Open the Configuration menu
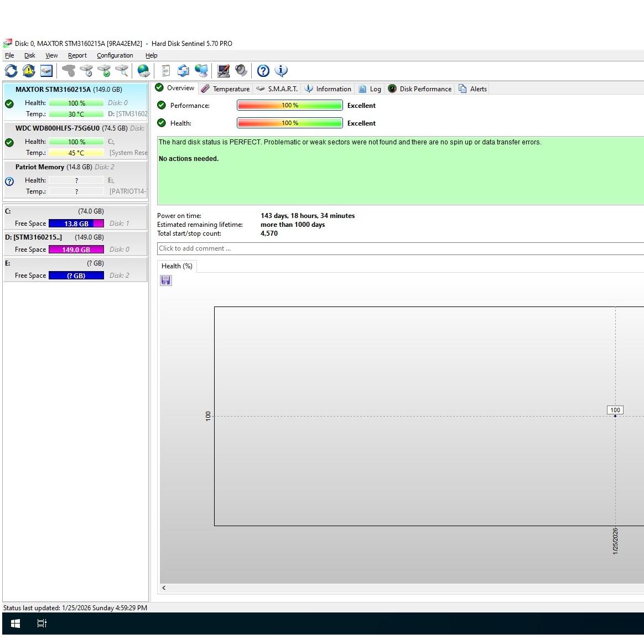 point(115,55)
